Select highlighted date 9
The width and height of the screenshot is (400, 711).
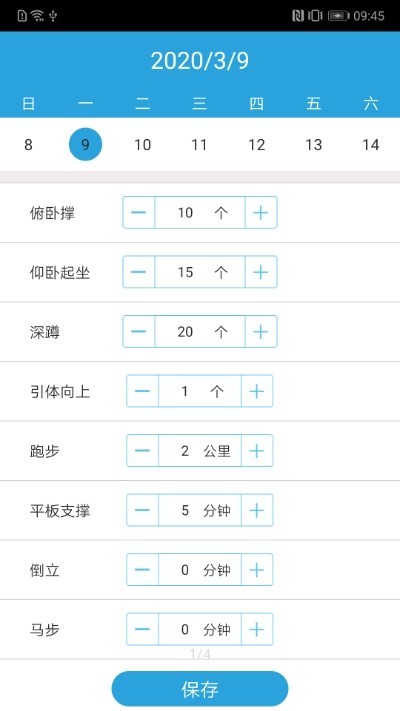coord(85,144)
